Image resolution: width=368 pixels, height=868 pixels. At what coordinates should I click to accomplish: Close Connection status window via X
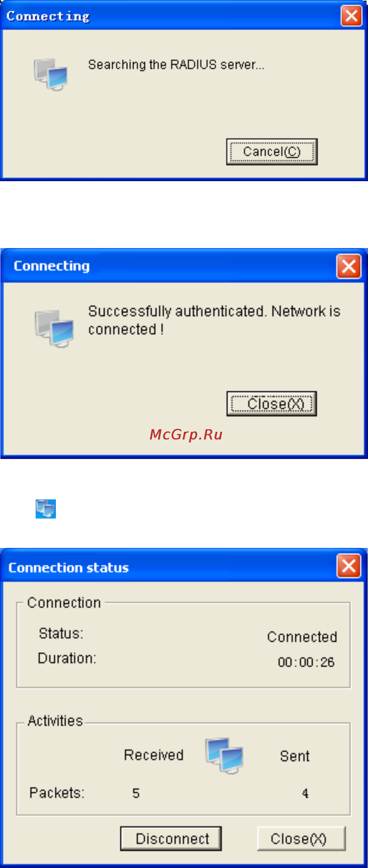point(349,566)
